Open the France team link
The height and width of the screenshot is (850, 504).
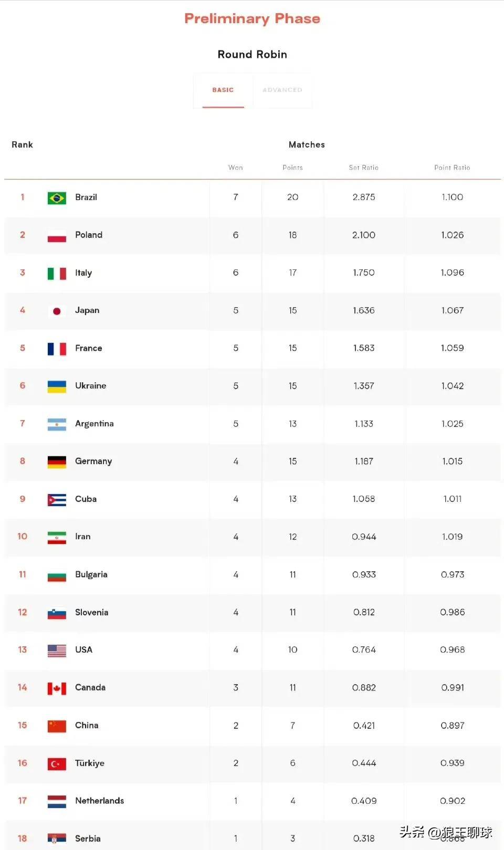[x=89, y=348]
